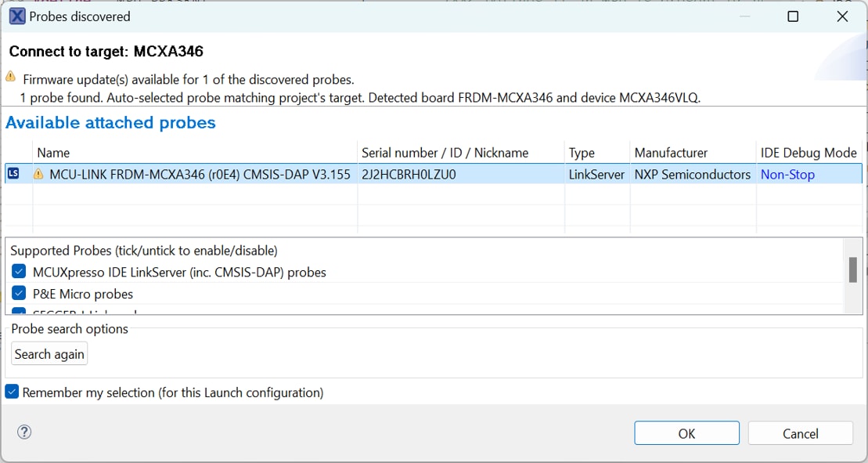This screenshot has width=868, height=463.
Task: Toggle Remember my selection checkbox
Action: [x=13, y=392]
